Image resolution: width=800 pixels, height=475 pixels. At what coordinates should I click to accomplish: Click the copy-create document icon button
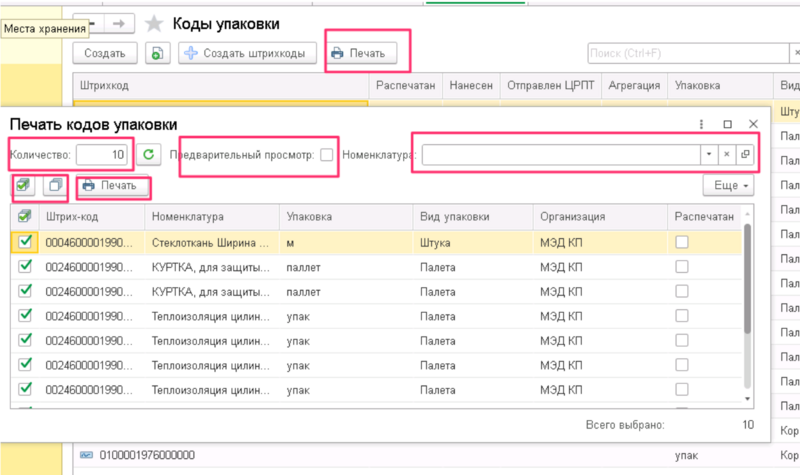(158, 53)
